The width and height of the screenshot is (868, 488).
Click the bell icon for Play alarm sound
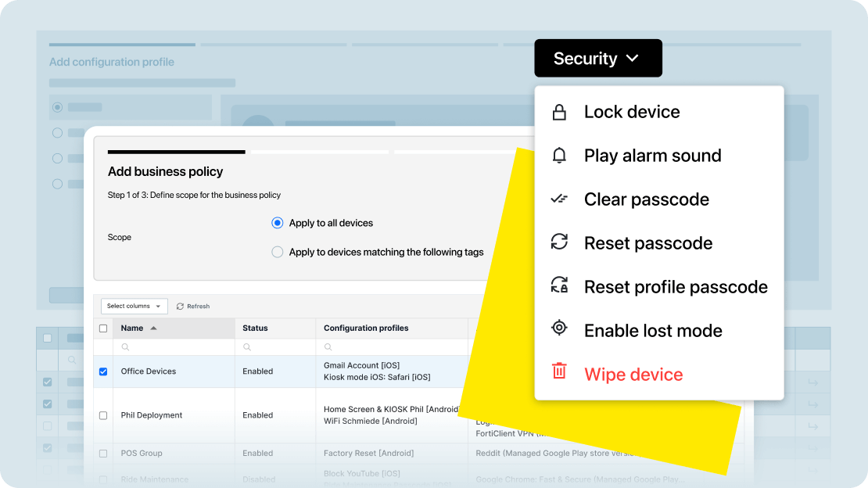pos(560,156)
